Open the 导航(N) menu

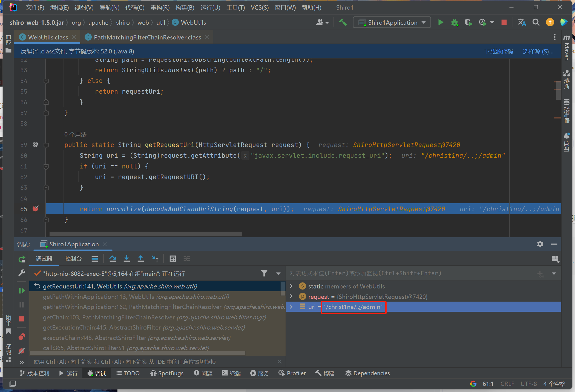[x=109, y=7]
